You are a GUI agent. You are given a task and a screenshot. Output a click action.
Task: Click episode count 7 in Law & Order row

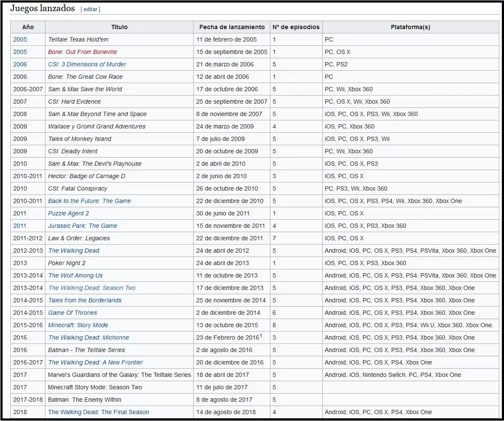[274, 238]
